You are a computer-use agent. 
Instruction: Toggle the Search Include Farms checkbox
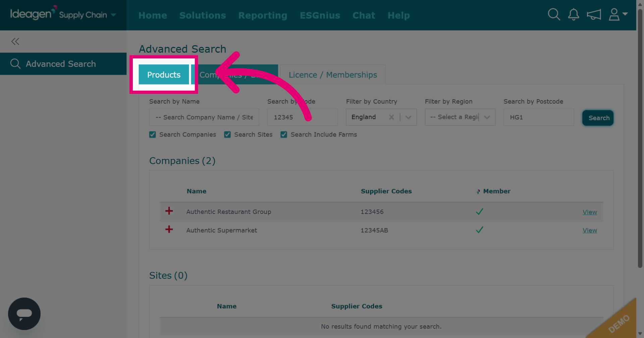click(x=284, y=134)
